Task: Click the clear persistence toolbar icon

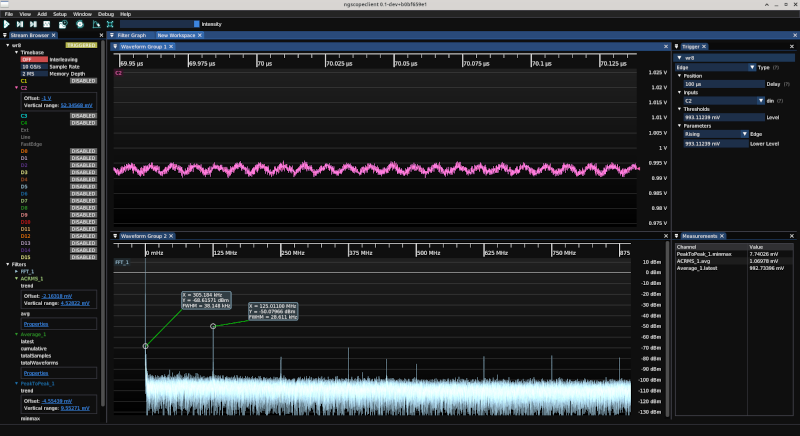Action: (x=96, y=24)
